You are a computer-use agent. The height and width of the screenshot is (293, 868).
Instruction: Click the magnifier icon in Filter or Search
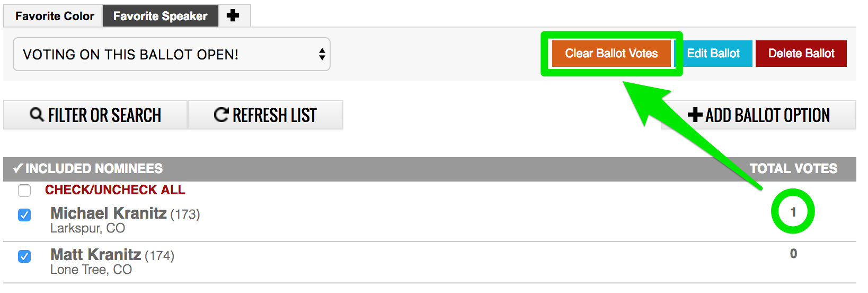pos(37,114)
